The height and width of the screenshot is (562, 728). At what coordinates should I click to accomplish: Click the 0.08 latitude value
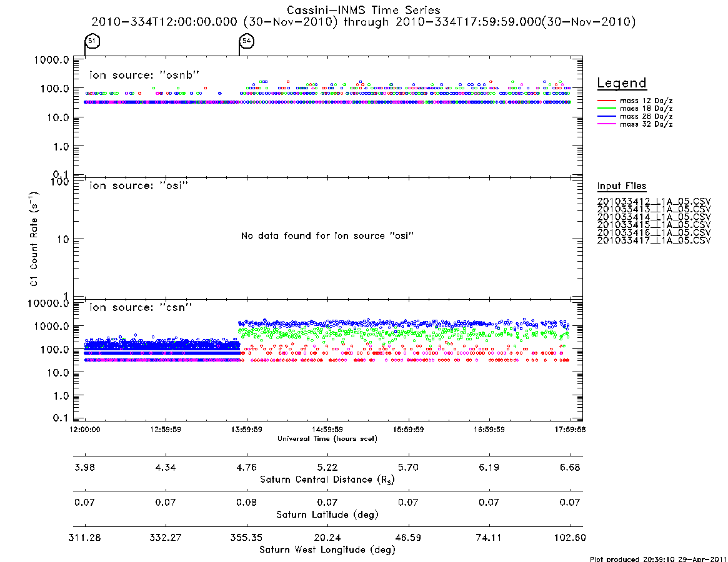point(247,502)
